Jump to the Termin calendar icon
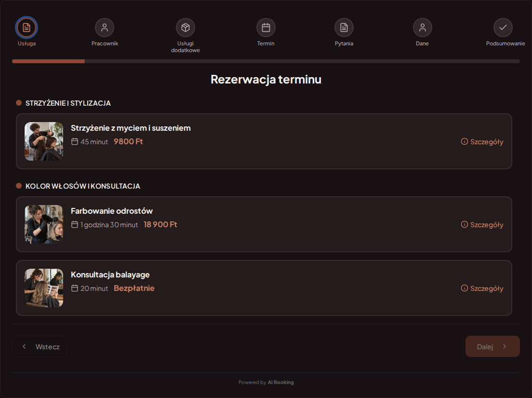This screenshot has height=398, width=532. point(266,27)
